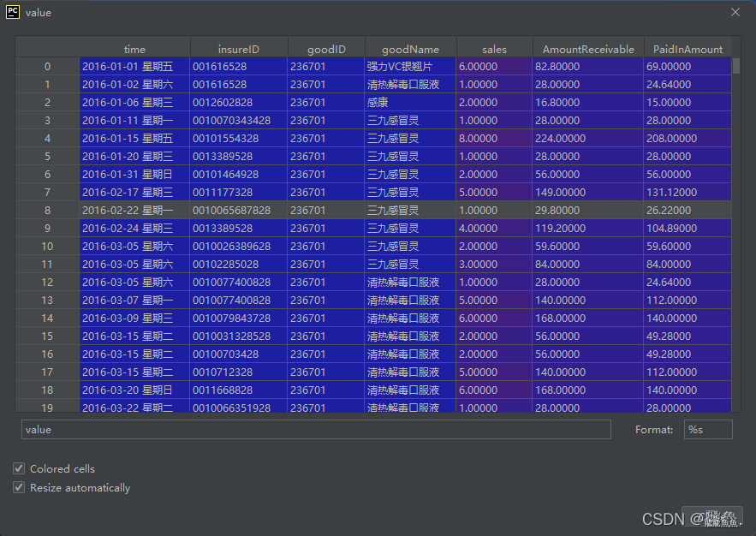This screenshot has width=756, height=536.
Task: Select goodName cell 感康
Action: 410,102
